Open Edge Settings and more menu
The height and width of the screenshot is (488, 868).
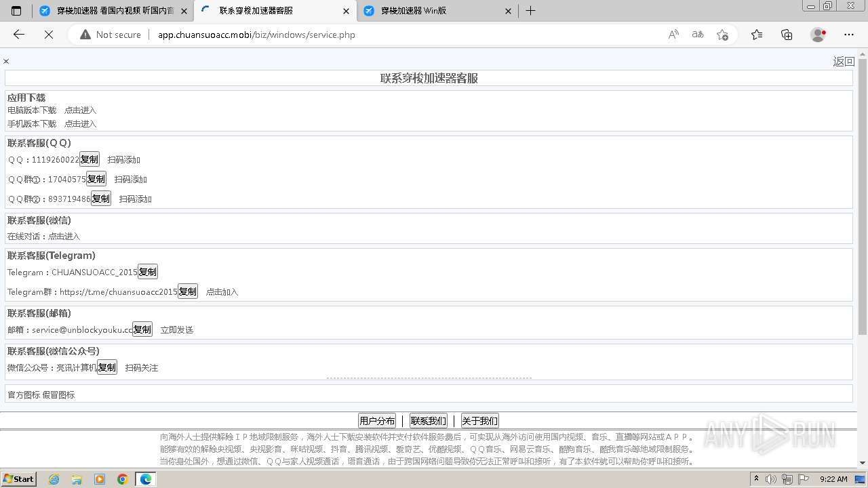[x=849, y=35]
